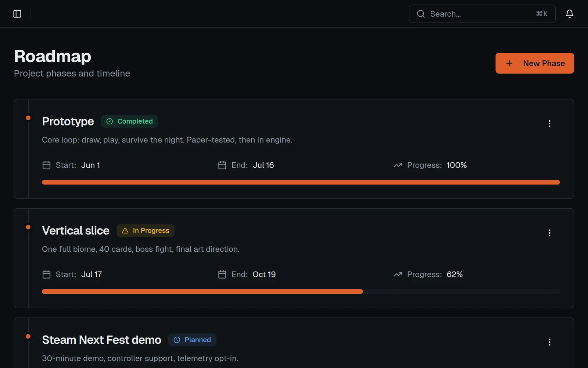Screen dimensions: 588x368
Task: Click the Vertical slice timeline dot
Action: tap(28, 227)
